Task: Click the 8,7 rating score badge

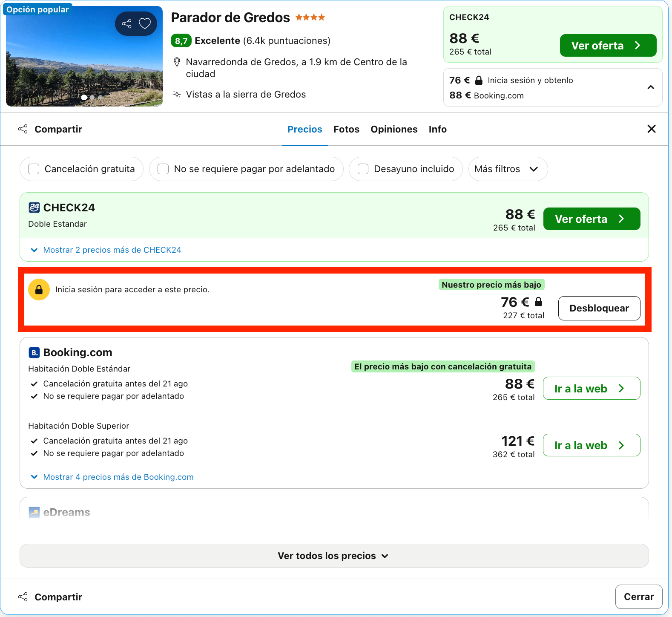Action: [x=181, y=41]
